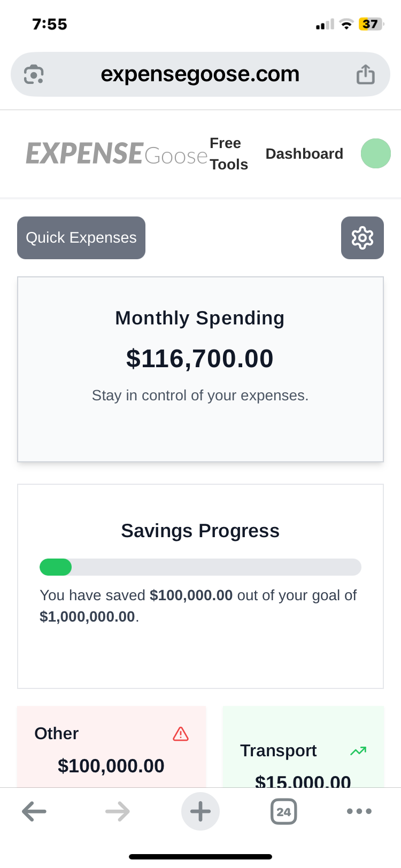Click the Quick Expenses button

81,237
